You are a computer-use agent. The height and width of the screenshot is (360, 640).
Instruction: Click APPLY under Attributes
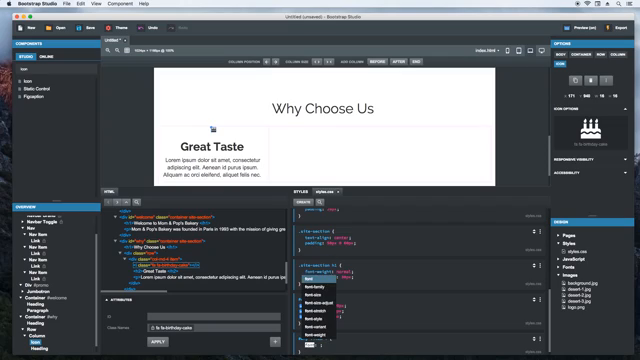pos(158,342)
